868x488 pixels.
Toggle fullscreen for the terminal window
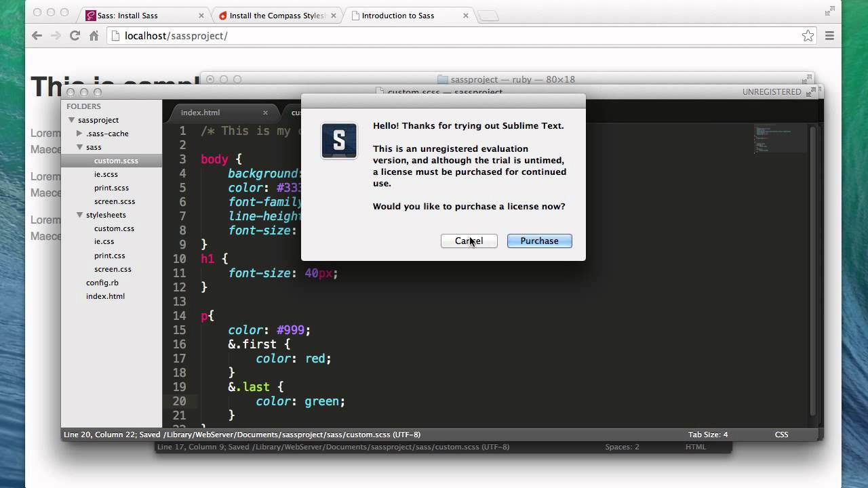tap(806, 79)
